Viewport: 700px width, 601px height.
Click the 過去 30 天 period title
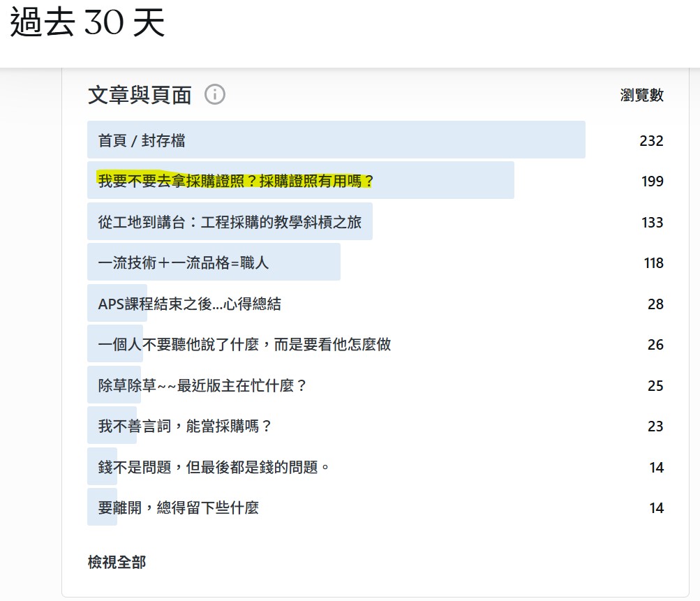pos(87,24)
